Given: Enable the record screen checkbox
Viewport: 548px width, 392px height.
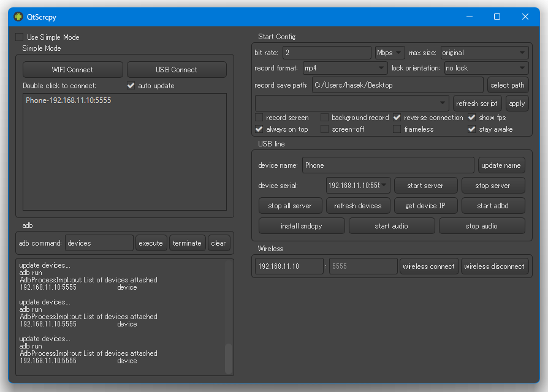Looking at the screenshot, I should tap(259, 118).
